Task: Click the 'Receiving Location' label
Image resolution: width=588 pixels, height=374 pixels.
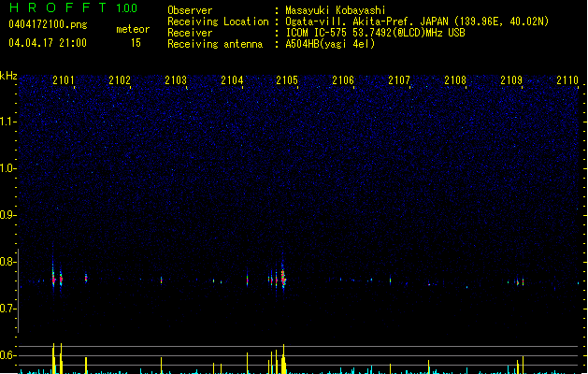Action: 218,22
